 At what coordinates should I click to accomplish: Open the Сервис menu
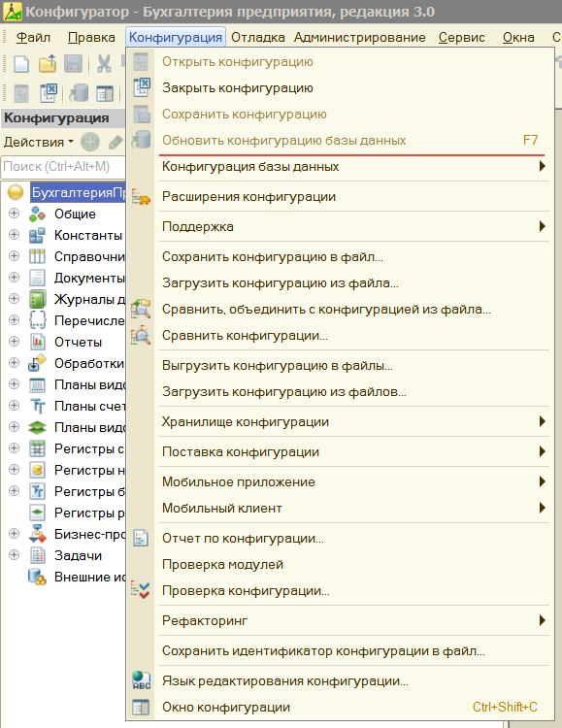click(462, 37)
